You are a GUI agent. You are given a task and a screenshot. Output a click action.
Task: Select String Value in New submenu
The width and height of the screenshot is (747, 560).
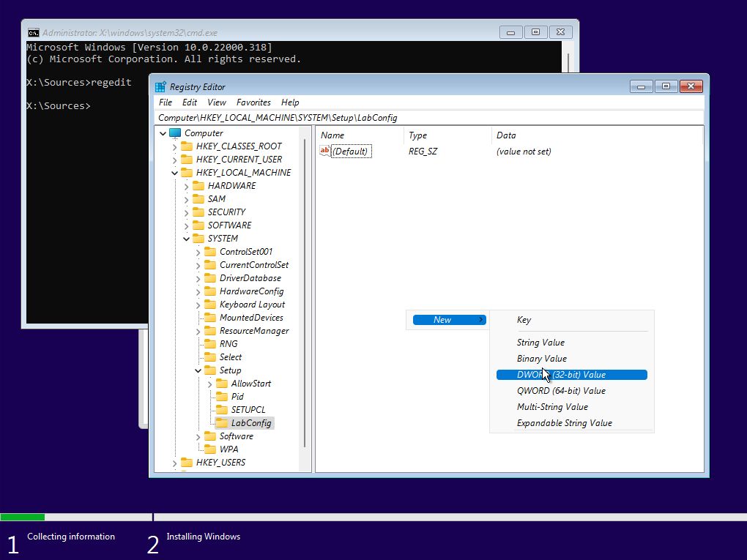[540, 343]
